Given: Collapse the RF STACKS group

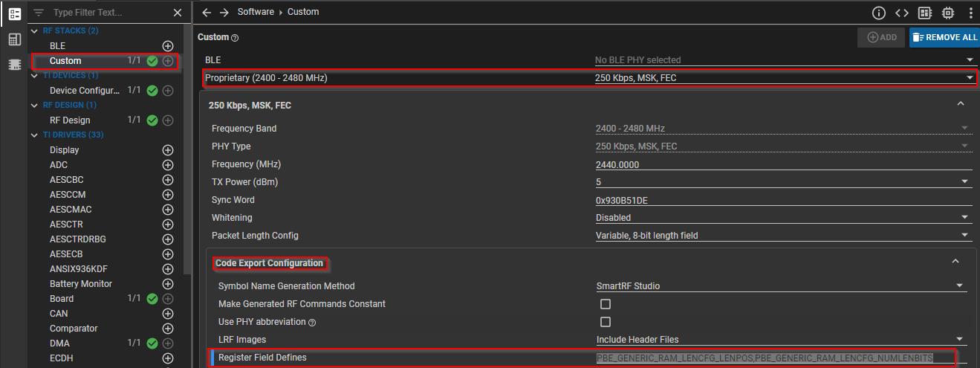Looking at the screenshot, I should (36, 31).
